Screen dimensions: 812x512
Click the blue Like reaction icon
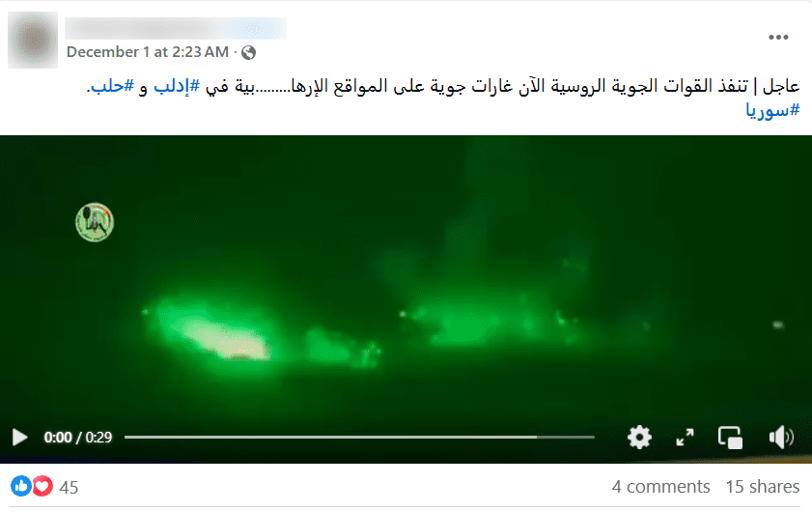pos(21,486)
